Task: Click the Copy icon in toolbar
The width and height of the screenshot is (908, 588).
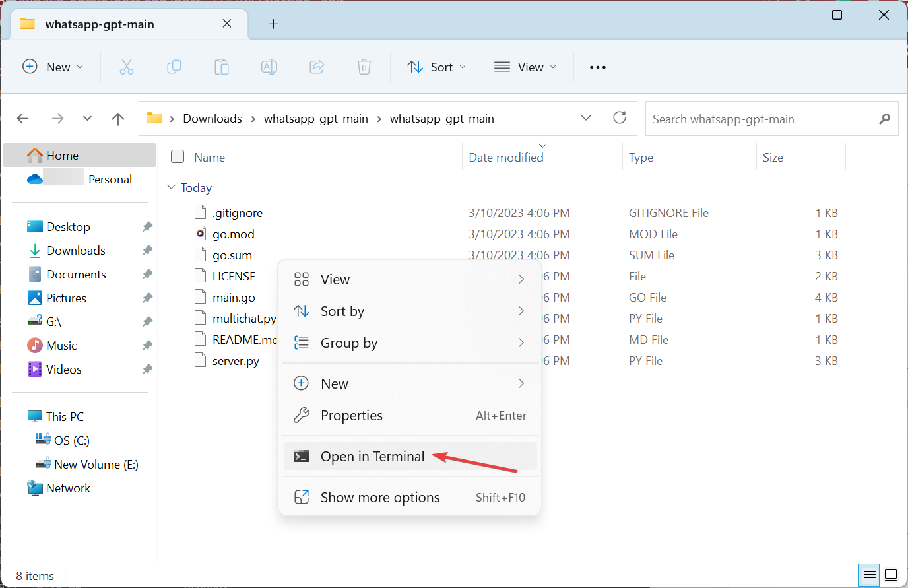Action: [x=174, y=67]
